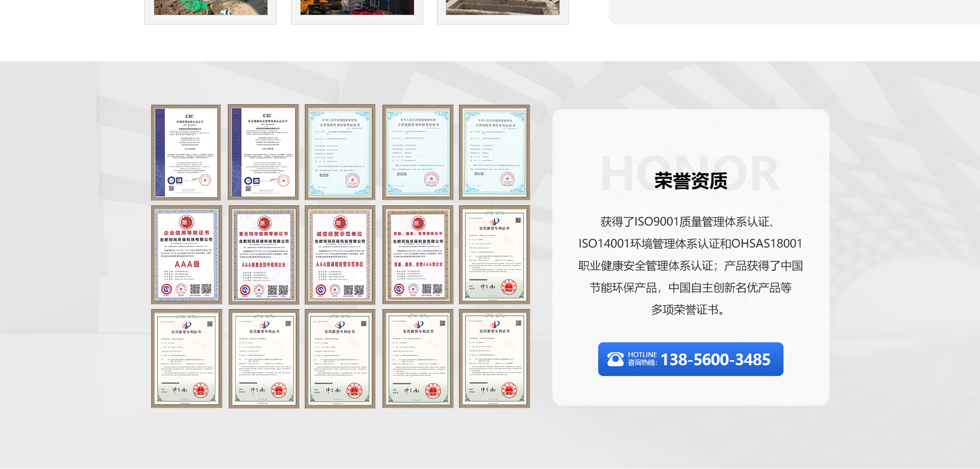Click the ISO9001 honor description paragraph
This screenshot has width=980, height=469.
point(690,266)
